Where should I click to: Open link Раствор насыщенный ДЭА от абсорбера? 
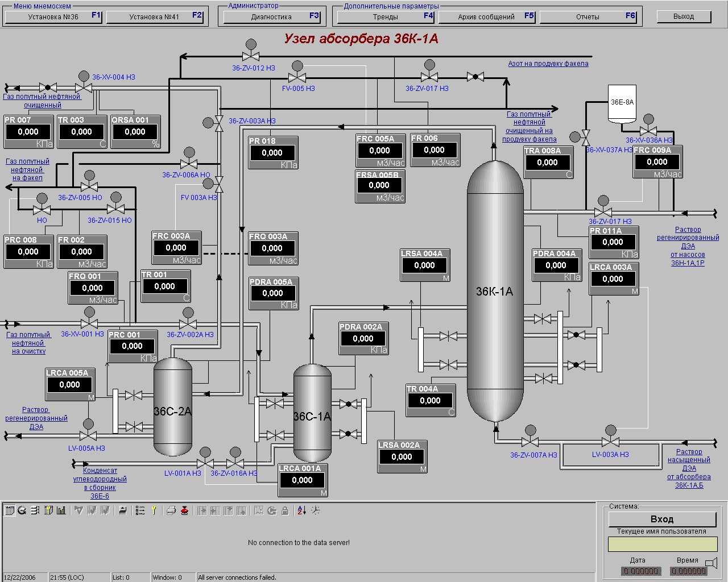pos(689,468)
